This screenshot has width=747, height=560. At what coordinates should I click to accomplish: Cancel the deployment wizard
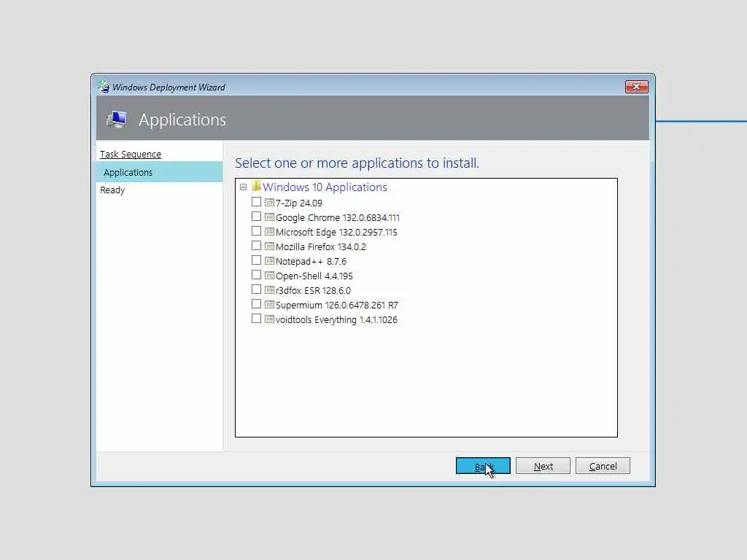pyautogui.click(x=603, y=466)
